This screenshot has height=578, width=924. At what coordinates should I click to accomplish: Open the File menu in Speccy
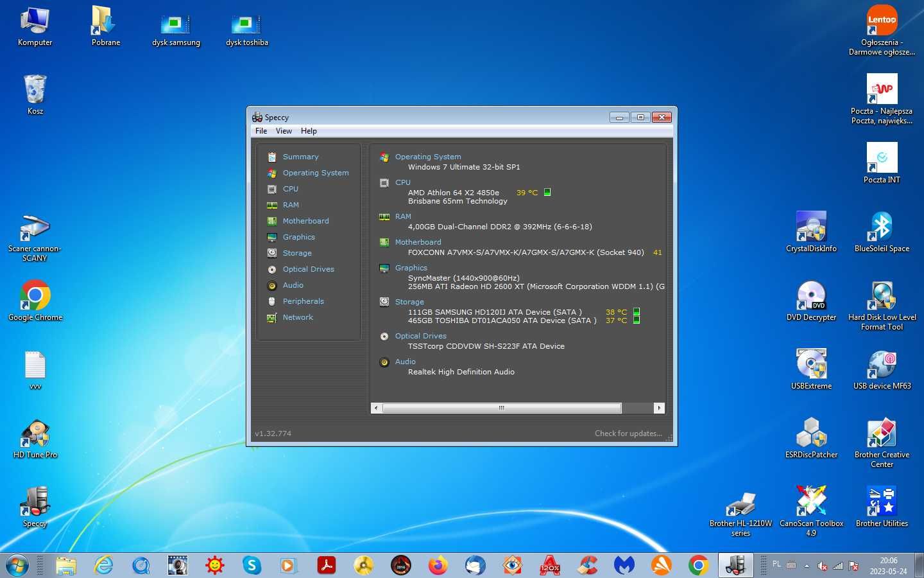(261, 131)
